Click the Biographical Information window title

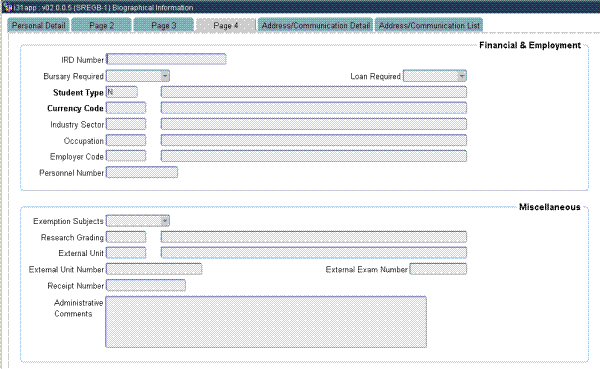(152, 8)
